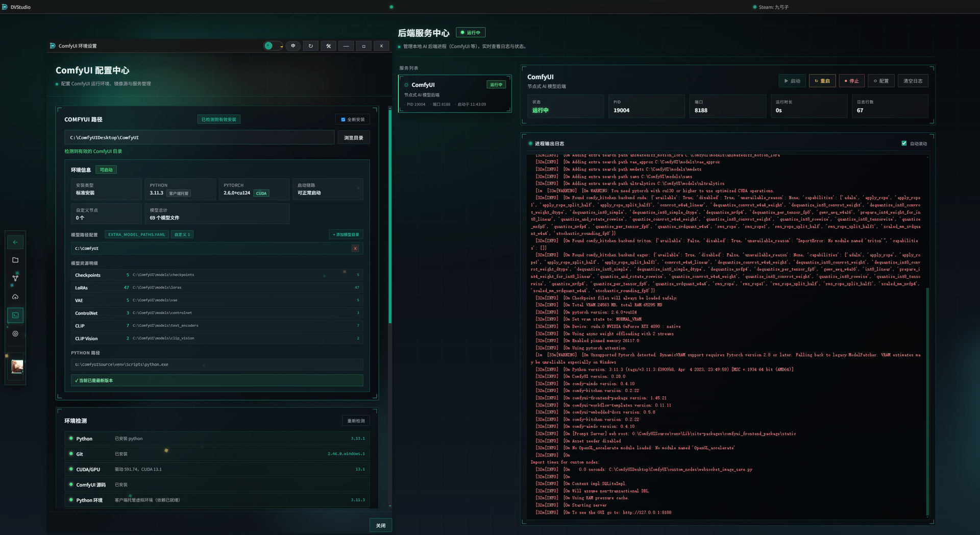Viewport: 980px width, 535px height.
Task: Click the Checkpoints model resource row
Action: 217,275
